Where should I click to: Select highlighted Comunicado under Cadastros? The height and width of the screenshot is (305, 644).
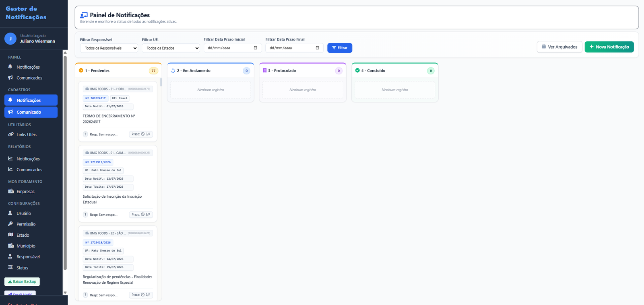coord(31,112)
